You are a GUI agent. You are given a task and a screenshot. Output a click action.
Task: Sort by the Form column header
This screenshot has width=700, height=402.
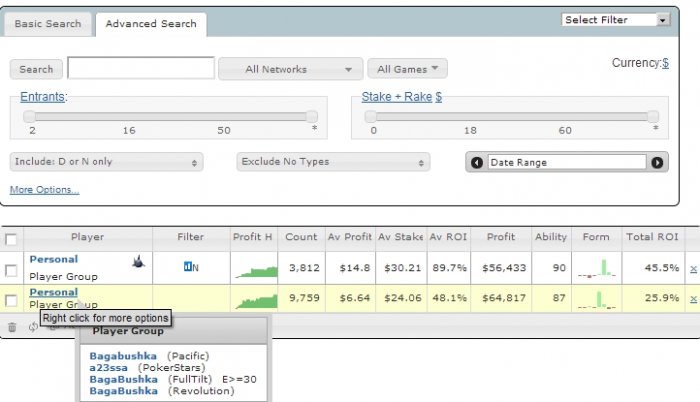tap(596, 237)
